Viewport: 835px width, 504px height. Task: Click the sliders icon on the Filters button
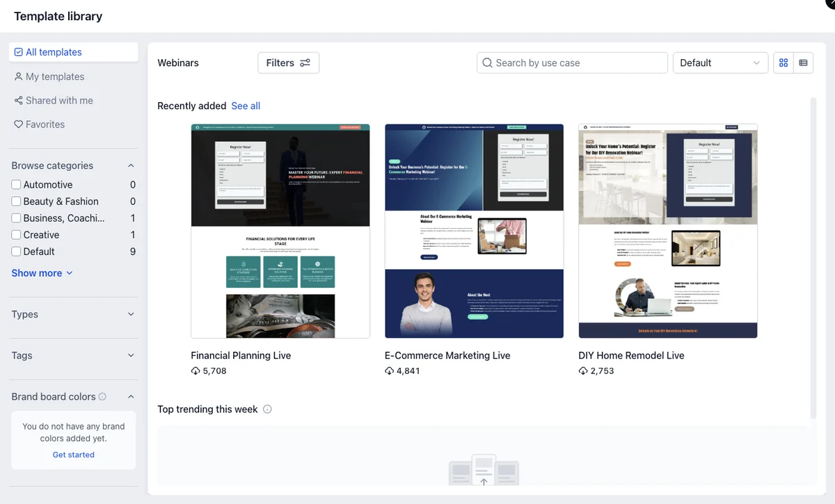(x=305, y=63)
